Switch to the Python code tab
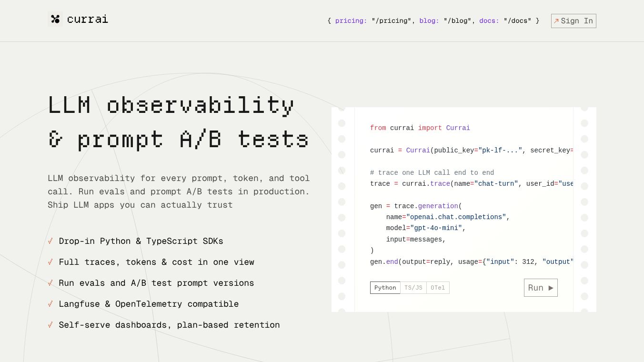This screenshot has width=644, height=362. [x=385, y=288]
